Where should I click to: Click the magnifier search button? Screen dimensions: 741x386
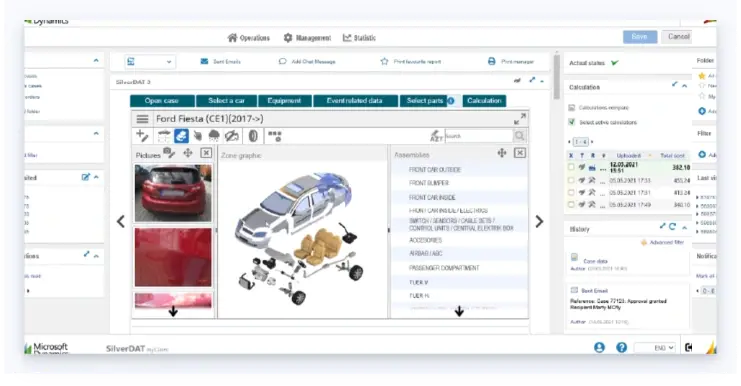click(x=519, y=136)
